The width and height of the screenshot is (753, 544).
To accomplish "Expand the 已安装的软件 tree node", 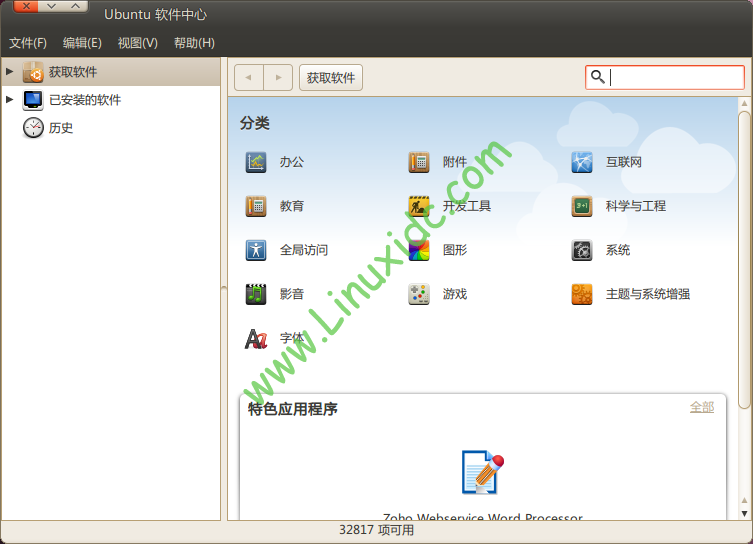I will click(x=9, y=99).
